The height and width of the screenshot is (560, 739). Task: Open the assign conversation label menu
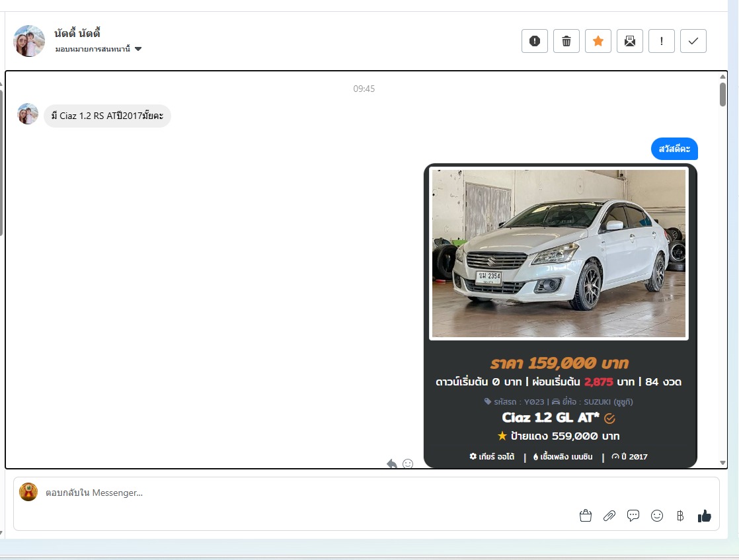[93, 49]
